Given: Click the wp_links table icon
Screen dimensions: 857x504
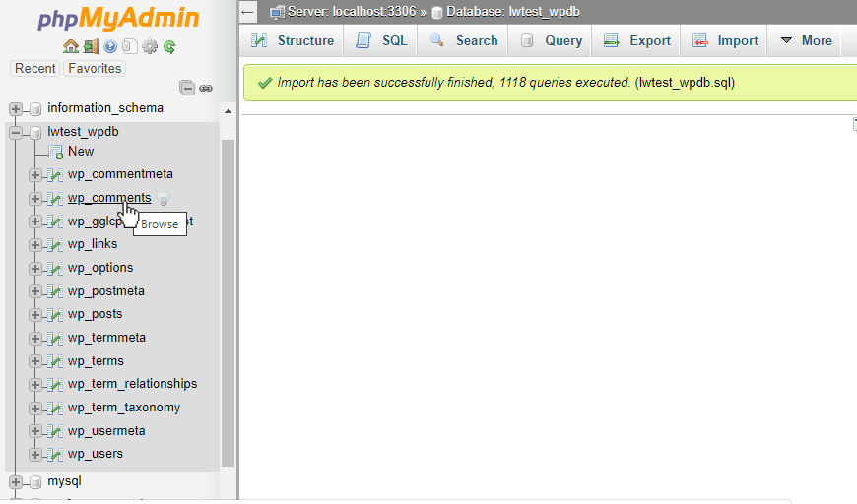Looking at the screenshot, I should [x=54, y=245].
